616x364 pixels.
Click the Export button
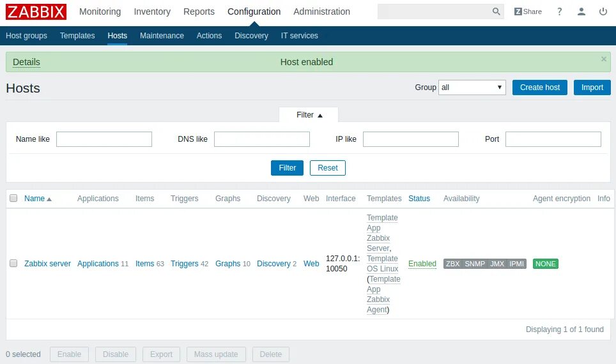161,354
